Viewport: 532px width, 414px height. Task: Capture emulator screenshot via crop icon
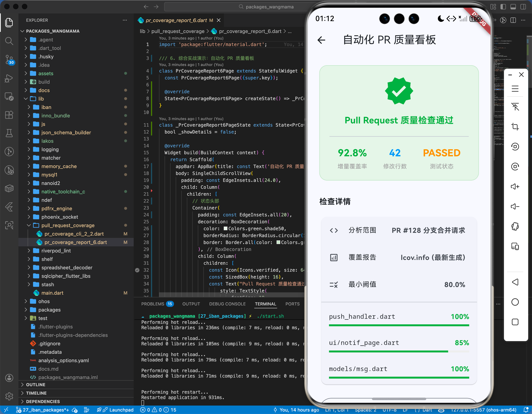(515, 126)
